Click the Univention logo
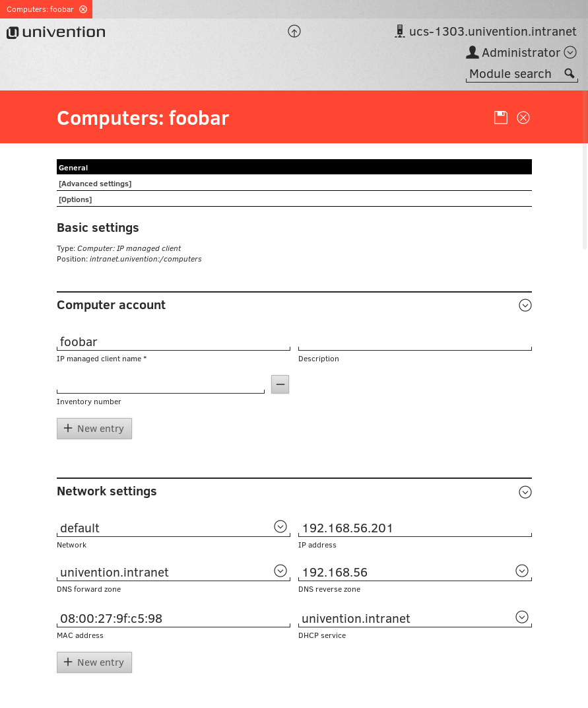588x708 pixels. tap(56, 32)
